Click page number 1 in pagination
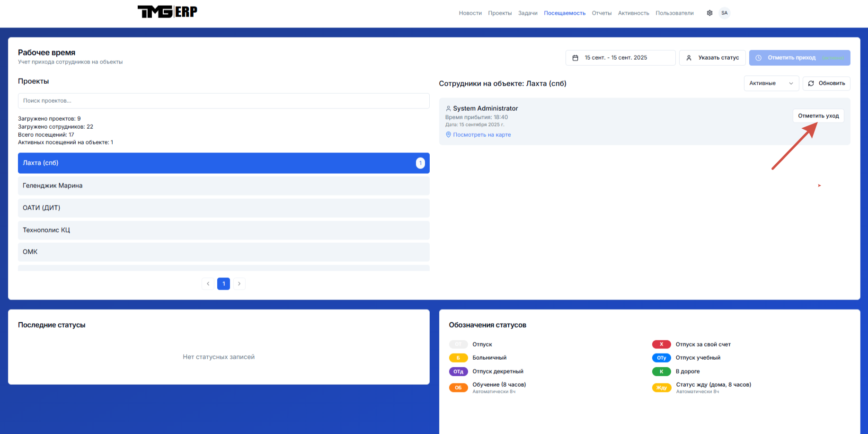868x434 pixels. [x=223, y=283]
